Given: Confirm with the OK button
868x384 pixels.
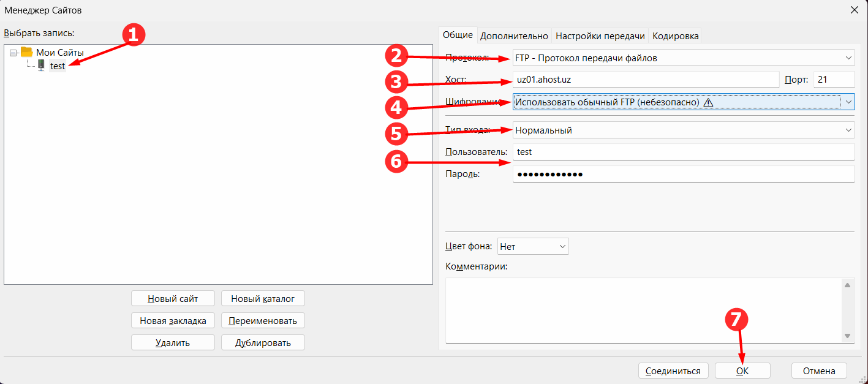Looking at the screenshot, I should tap(742, 371).
